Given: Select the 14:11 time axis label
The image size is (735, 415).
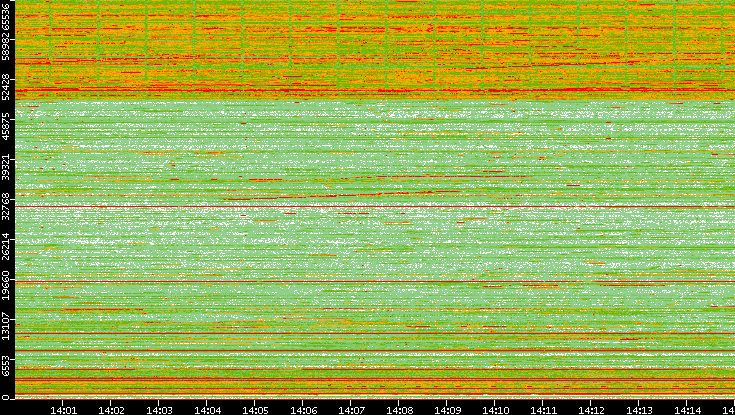Looking at the screenshot, I should pyautogui.click(x=543, y=410).
